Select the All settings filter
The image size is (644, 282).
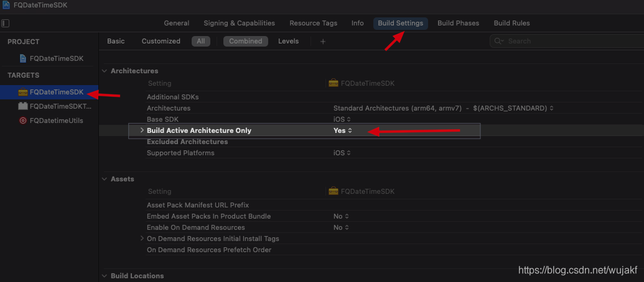(x=201, y=41)
